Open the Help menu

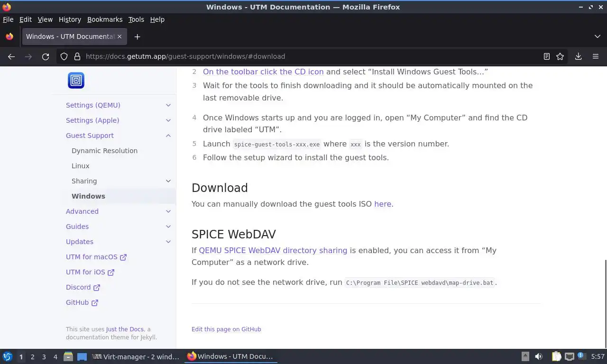(x=157, y=19)
